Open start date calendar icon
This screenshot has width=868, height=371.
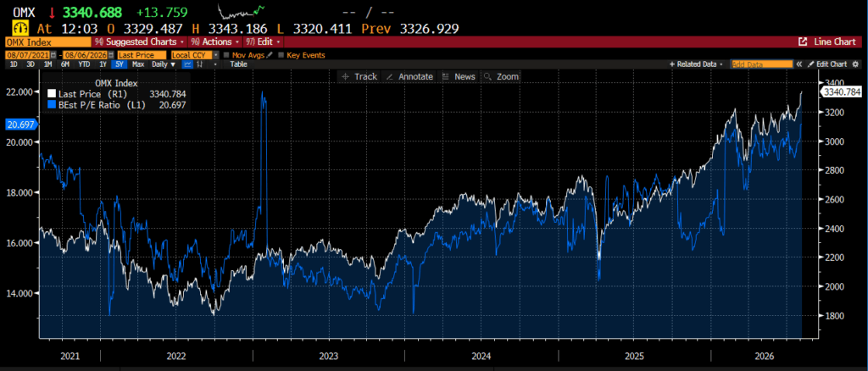[x=53, y=55]
